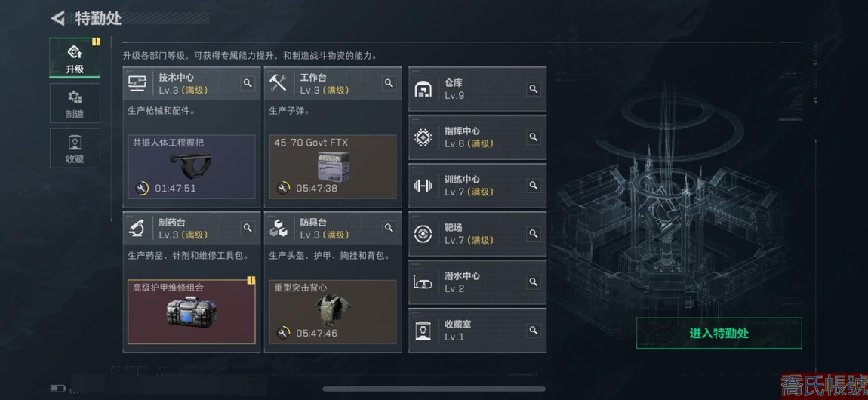Select the 升级 tab

75,58
